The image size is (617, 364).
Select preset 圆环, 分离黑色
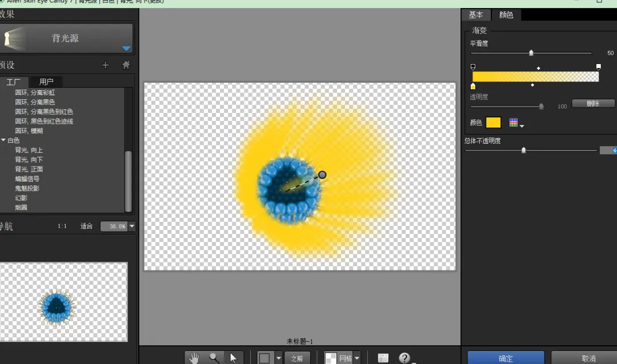35,102
